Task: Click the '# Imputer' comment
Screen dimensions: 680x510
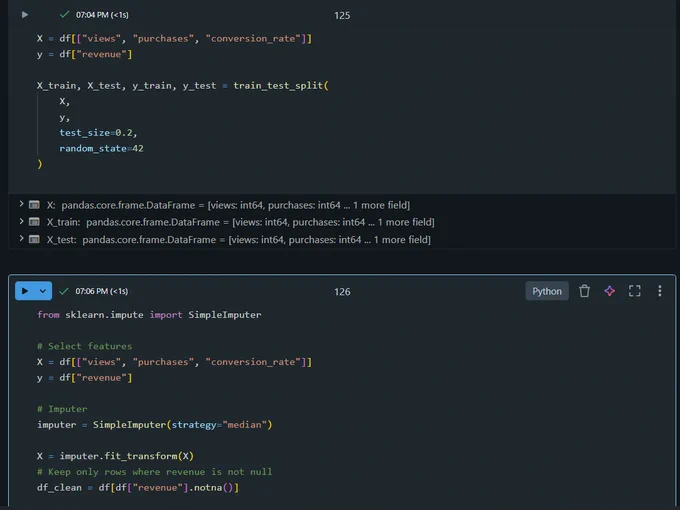Action: click(62, 409)
